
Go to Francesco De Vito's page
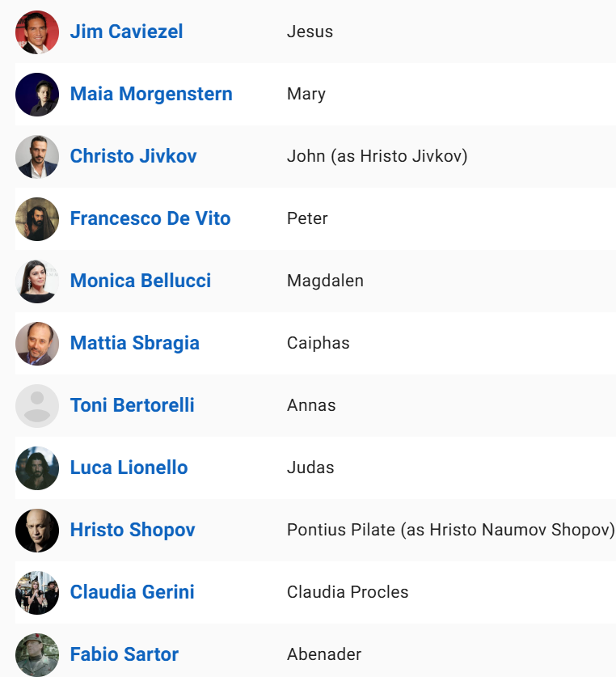tap(150, 218)
